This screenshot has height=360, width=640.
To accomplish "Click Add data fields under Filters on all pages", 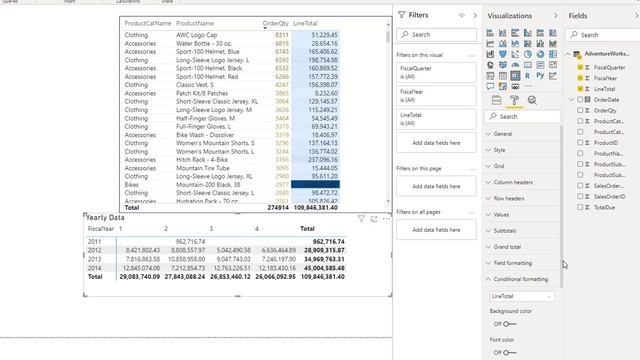I will pyautogui.click(x=436, y=230).
